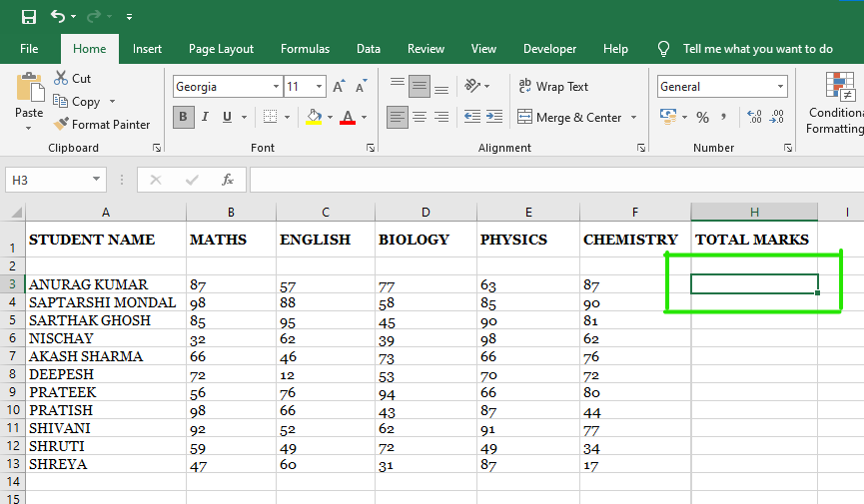Click the Save icon in title bar
This screenshot has height=504, width=864.
pos(29,17)
